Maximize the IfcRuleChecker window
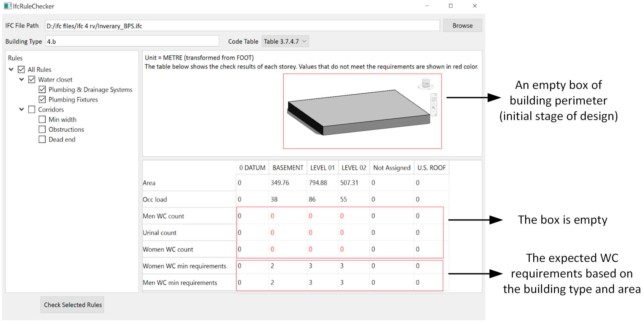Screen dimensions: 644x324 pyautogui.click(x=451, y=6)
